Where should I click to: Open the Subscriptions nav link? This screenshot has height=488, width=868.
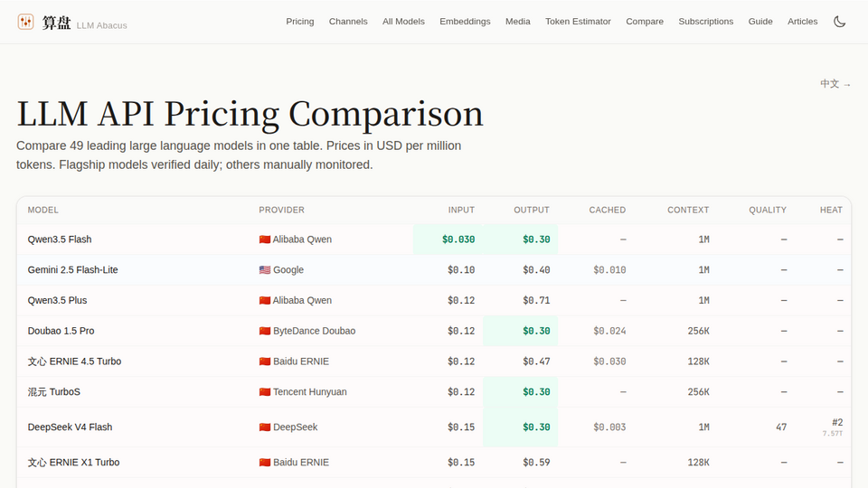click(706, 22)
